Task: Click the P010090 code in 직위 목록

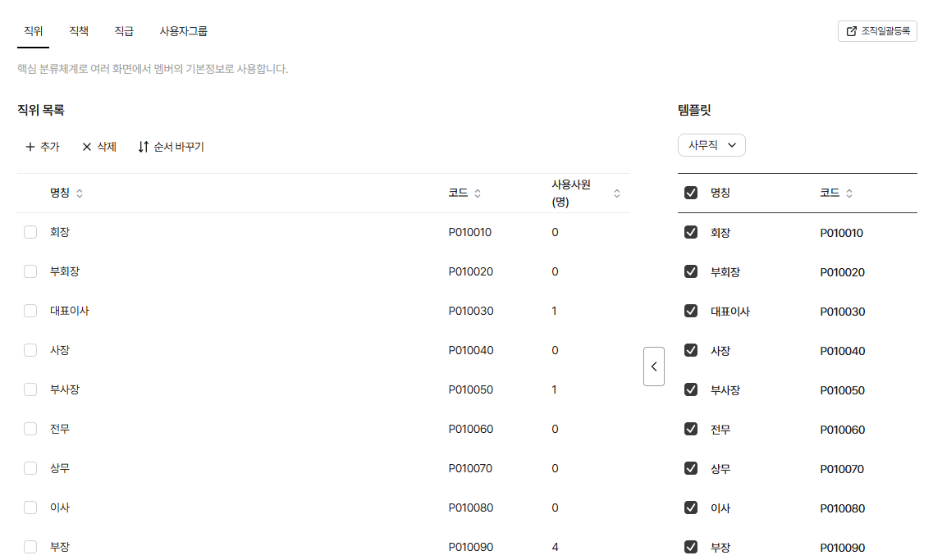Action: [470, 547]
